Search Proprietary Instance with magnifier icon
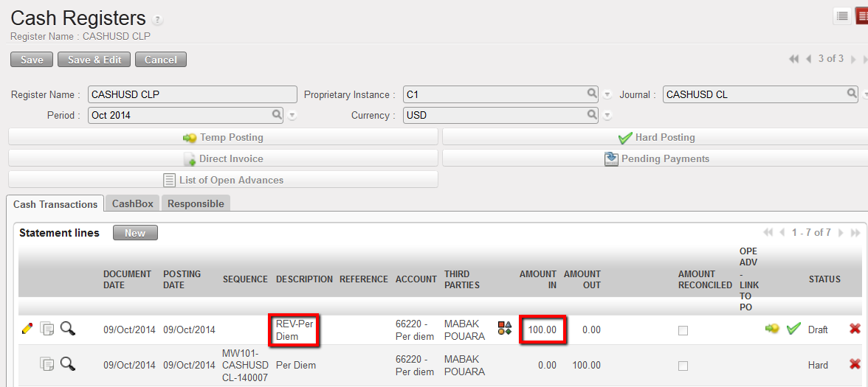868x387 pixels. (592, 94)
